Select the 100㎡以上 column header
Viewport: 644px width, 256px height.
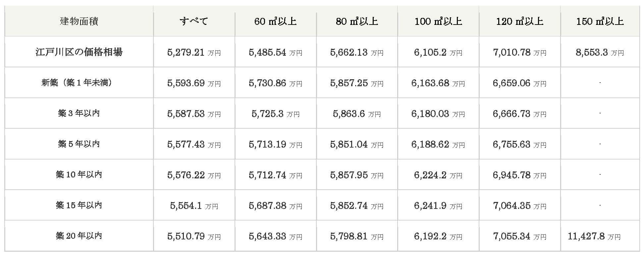438,21
